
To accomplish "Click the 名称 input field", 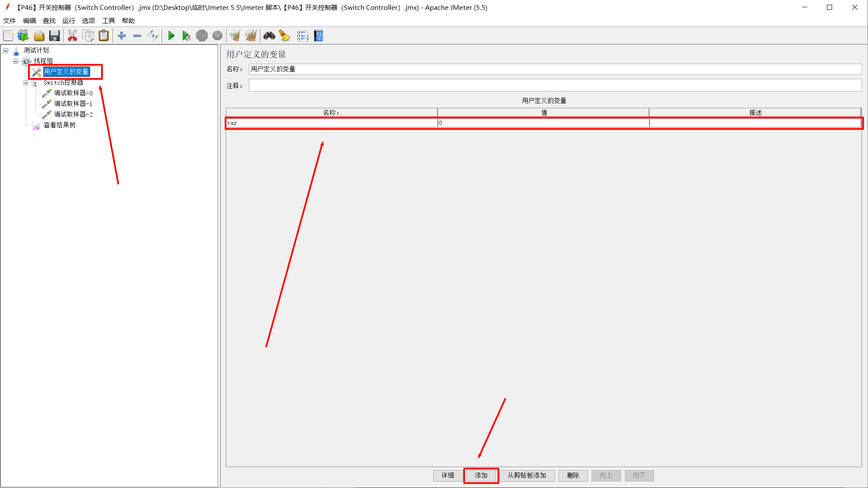I will click(555, 69).
